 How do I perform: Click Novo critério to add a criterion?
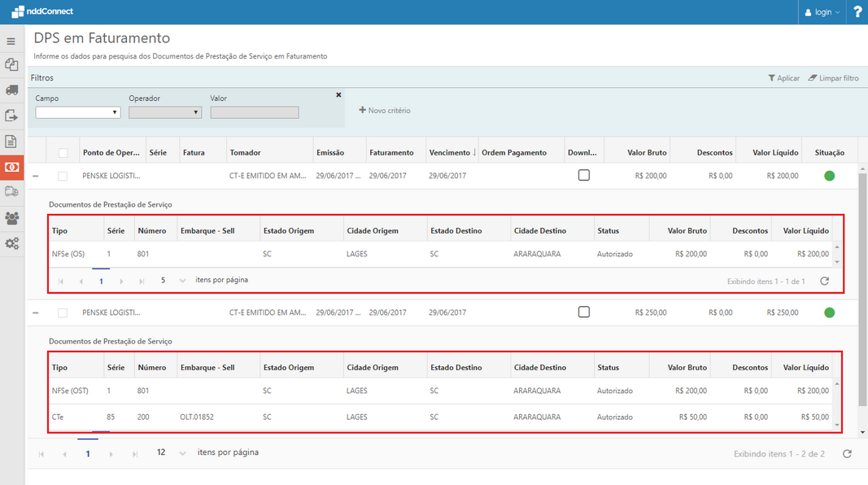tap(385, 111)
